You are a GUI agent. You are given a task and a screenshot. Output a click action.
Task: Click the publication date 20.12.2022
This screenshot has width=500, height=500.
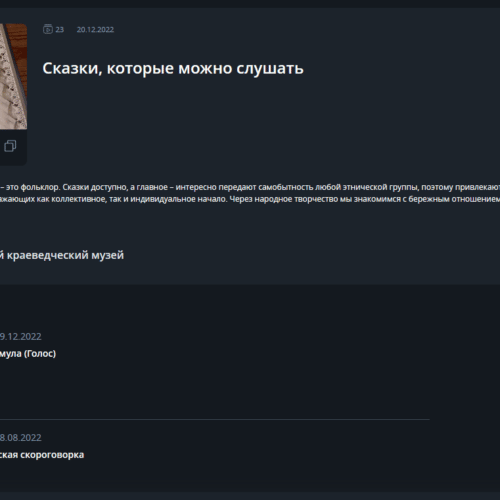[x=95, y=30]
